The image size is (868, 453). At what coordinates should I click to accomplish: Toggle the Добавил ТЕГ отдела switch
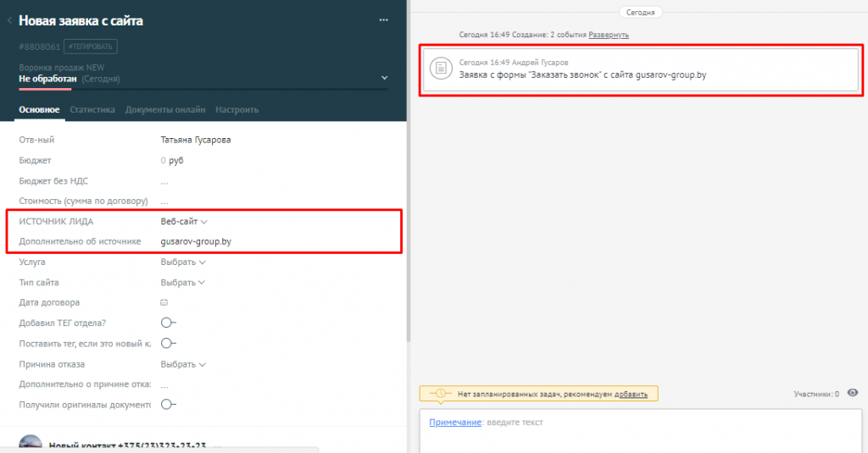(168, 323)
